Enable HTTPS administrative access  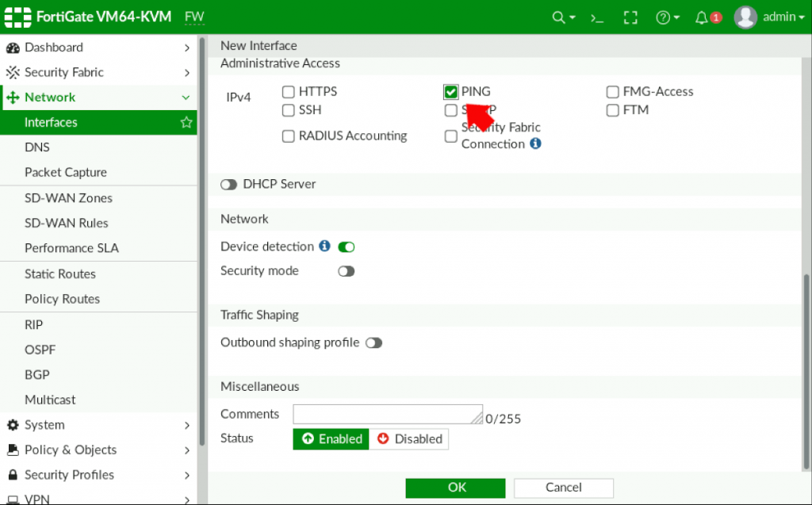(x=289, y=91)
